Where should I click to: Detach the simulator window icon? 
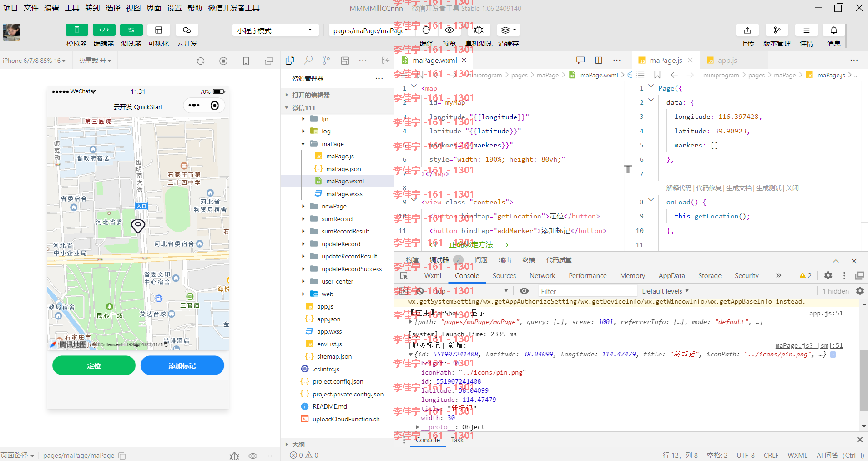[x=269, y=61]
